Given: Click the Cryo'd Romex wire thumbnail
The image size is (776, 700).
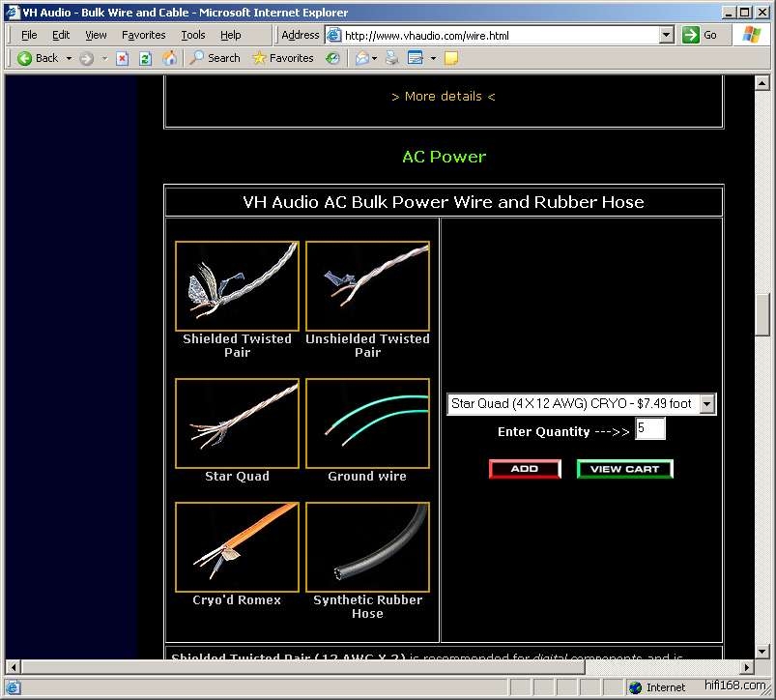Looking at the screenshot, I should pyautogui.click(x=237, y=547).
